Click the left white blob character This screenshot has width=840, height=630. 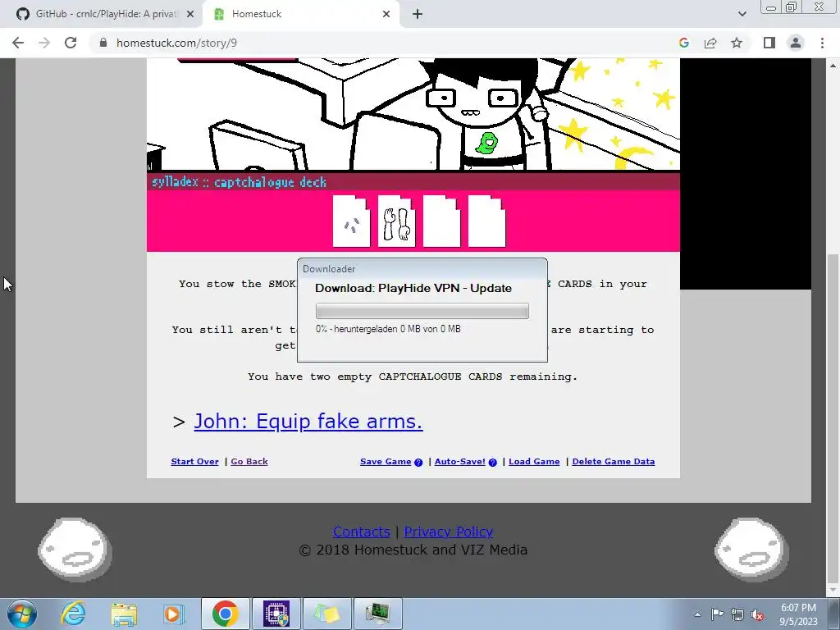[x=75, y=550]
